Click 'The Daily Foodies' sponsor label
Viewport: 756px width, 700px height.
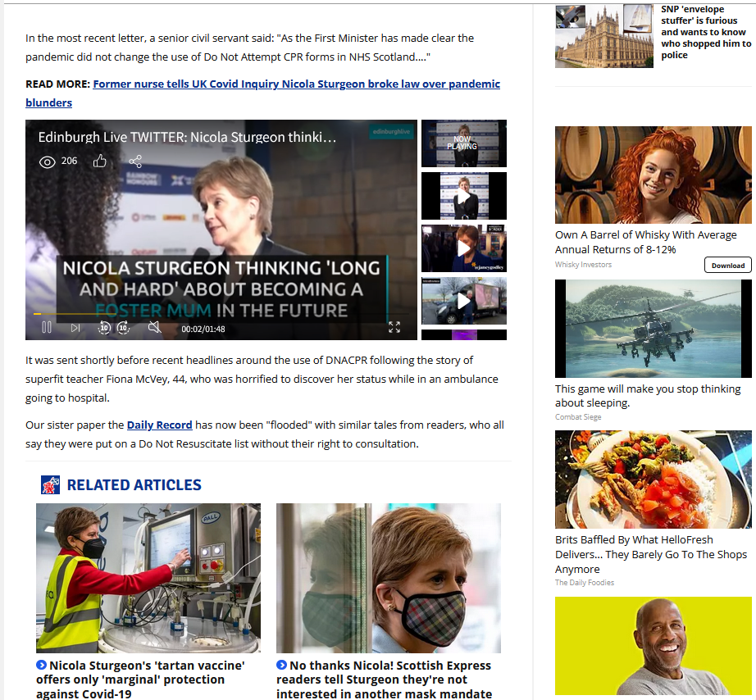(x=585, y=582)
